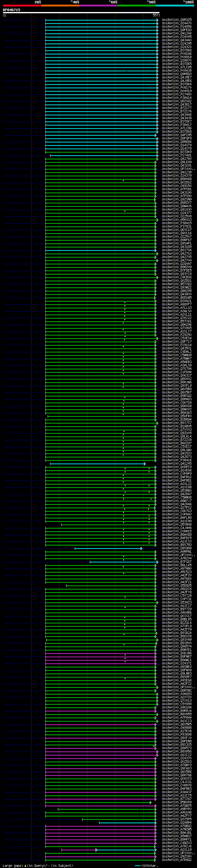Click the cyan alignment bar for UniRef100_Q41244
Screen dimensions: 197x868
pos(102,33)
